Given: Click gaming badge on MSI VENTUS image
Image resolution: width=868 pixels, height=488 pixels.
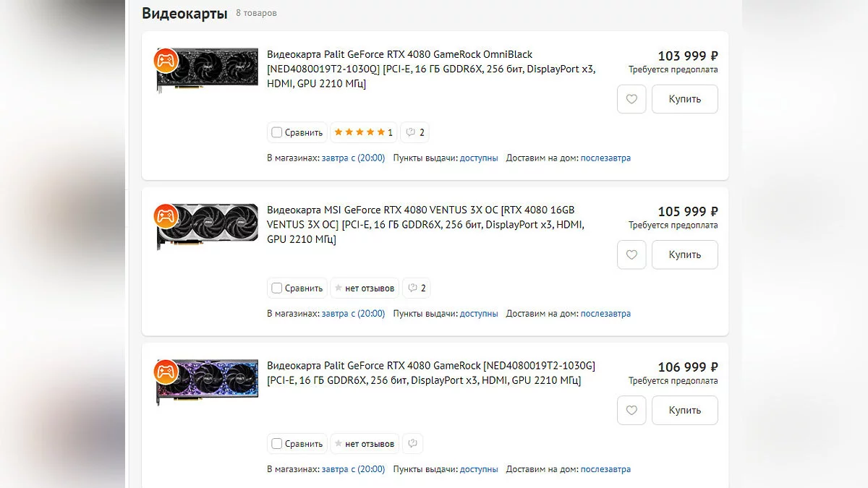Looking at the screenshot, I should pyautogui.click(x=166, y=216).
